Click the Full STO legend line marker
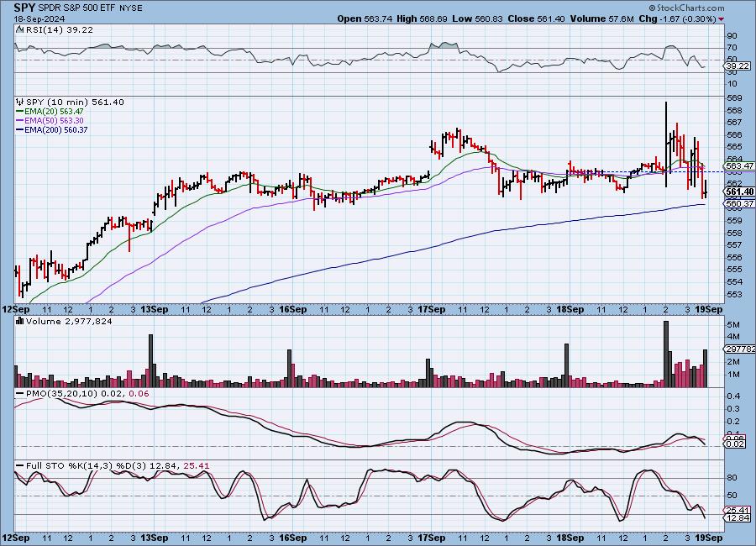Viewport: 756px width, 546px height. click(20, 465)
